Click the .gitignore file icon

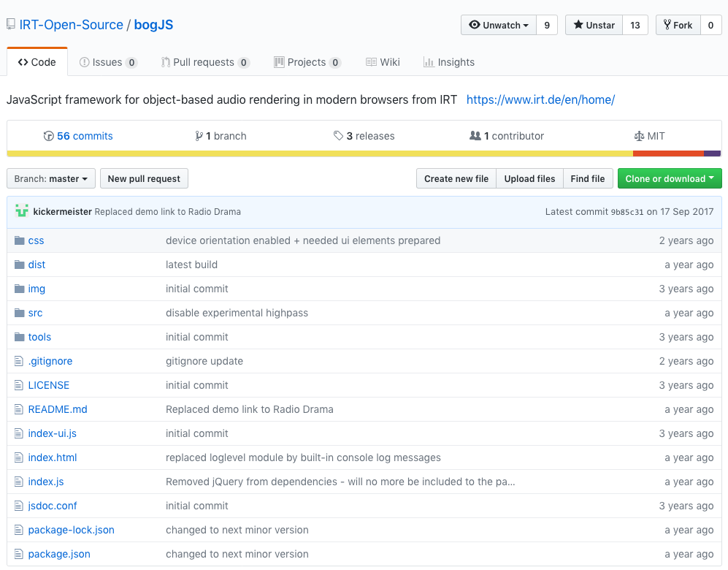(x=18, y=361)
